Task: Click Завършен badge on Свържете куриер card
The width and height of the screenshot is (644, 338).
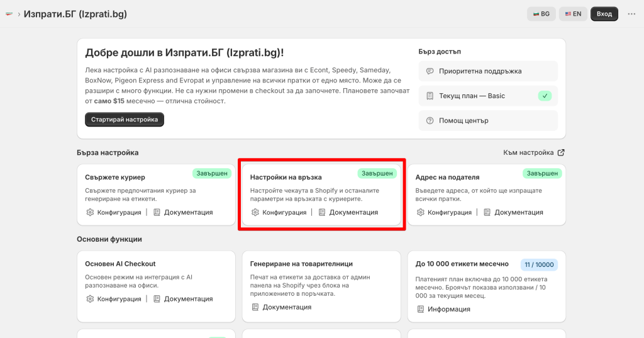Action: click(x=212, y=174)
